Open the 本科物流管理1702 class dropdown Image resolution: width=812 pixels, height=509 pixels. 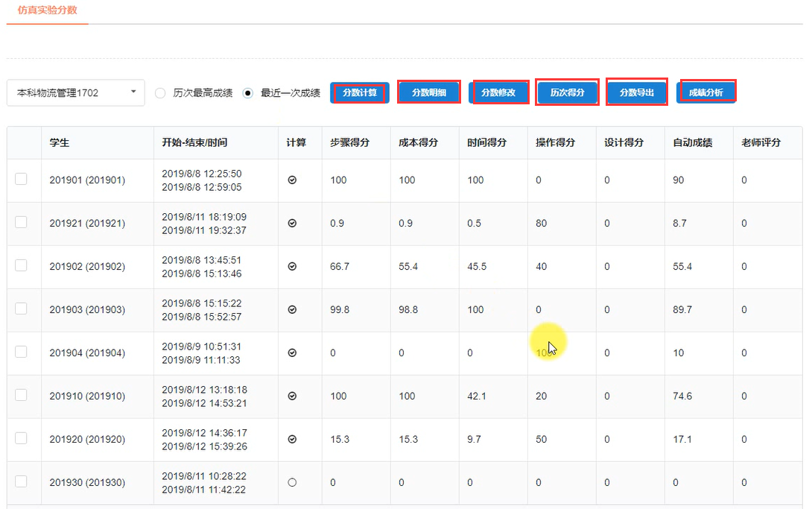pos(75,92)
